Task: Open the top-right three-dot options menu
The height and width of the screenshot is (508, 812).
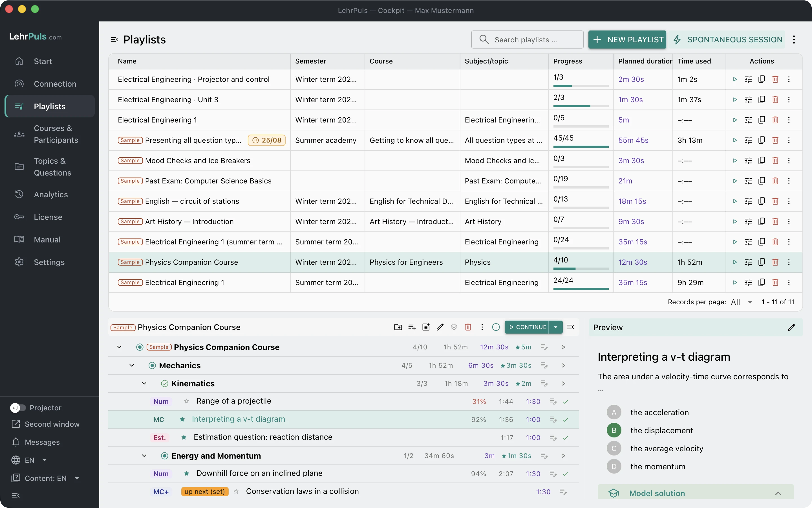Action: point(794,40)
